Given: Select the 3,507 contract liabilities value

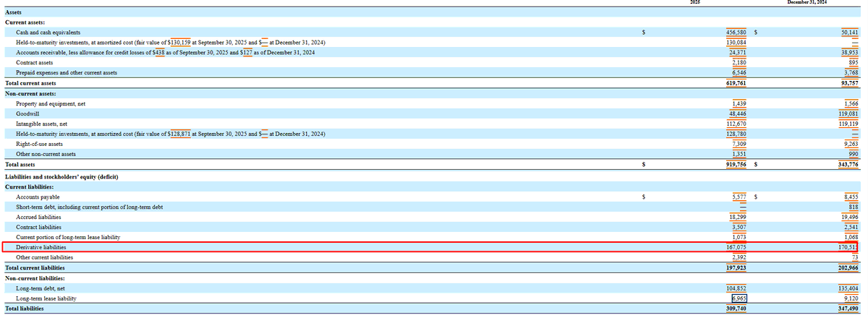Looking at the screenshot, I should pos(740,227).
